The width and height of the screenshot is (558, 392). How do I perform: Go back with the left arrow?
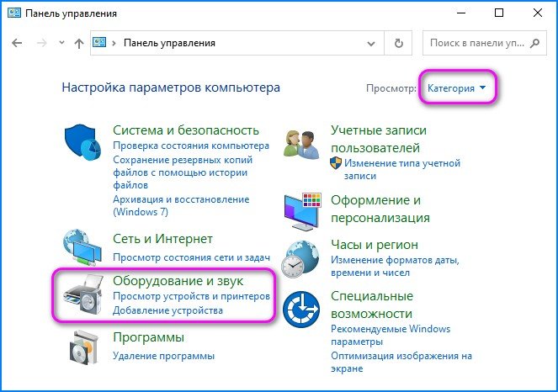tap(17, 43)
